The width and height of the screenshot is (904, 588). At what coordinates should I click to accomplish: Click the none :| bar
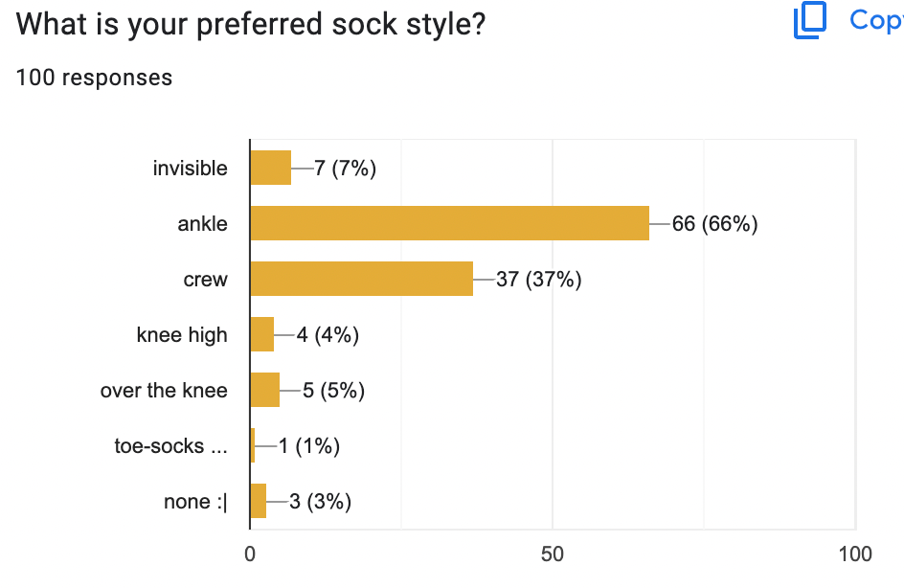pyautogui.click(x=259, y=501)
